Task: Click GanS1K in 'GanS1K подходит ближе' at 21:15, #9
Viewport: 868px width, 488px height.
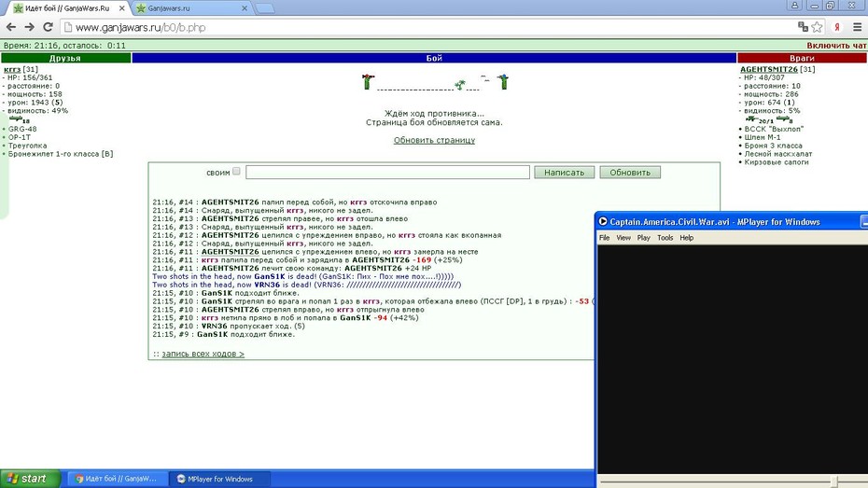Action: pyautogui.click(x=213, y=334)
